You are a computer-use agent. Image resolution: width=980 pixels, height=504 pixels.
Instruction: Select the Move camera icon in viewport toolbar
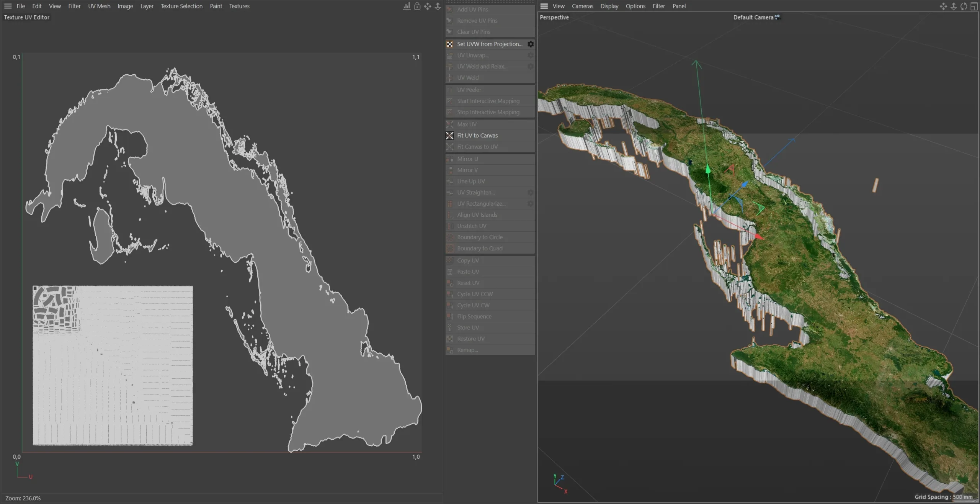click(x=943, y=6)
